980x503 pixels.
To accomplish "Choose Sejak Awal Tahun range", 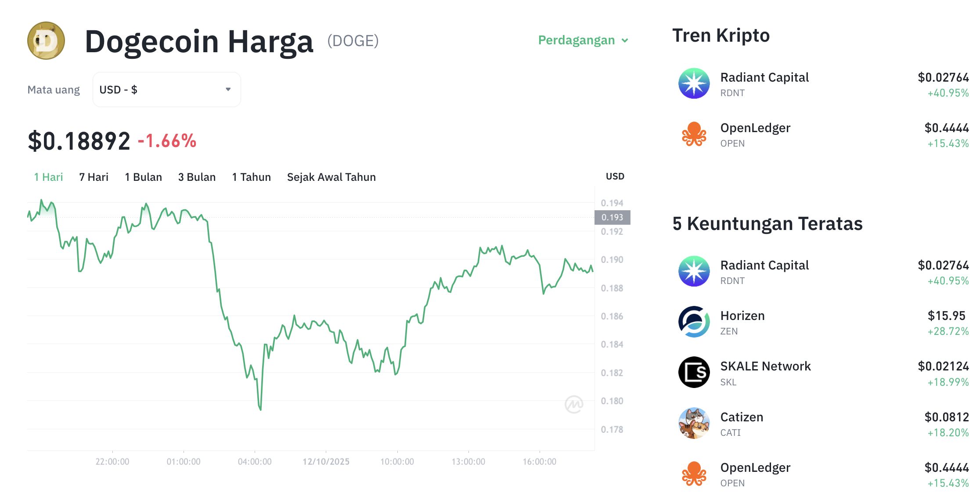I will (331, 177).
